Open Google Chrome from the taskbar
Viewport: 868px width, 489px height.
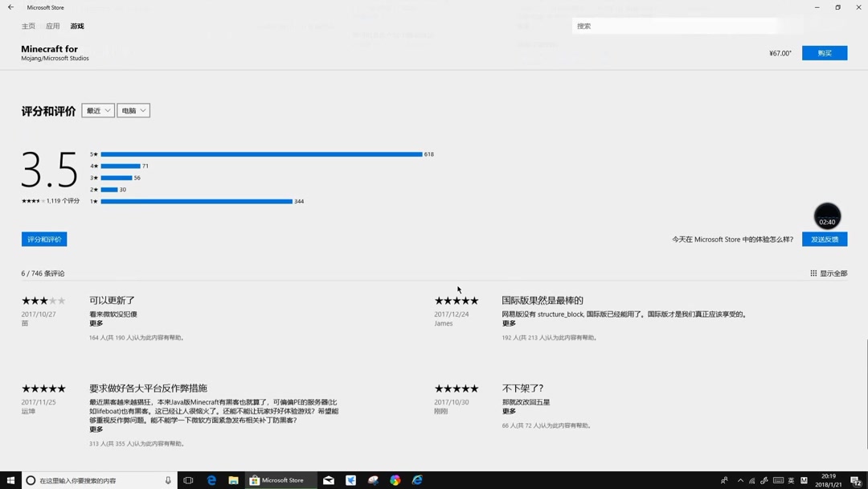tap(395, 480)
